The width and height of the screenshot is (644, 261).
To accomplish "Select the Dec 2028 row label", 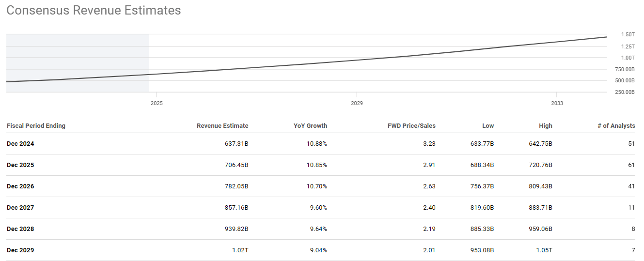I will click(20, 229).
